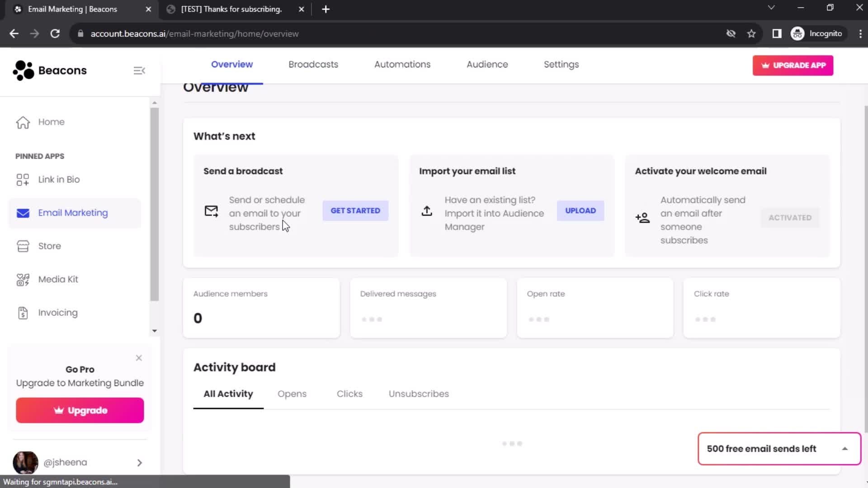Click the Upgrade button in sidebar
Image resolution: width=868 pixels, height=488 pixels.
pos(80,410)
